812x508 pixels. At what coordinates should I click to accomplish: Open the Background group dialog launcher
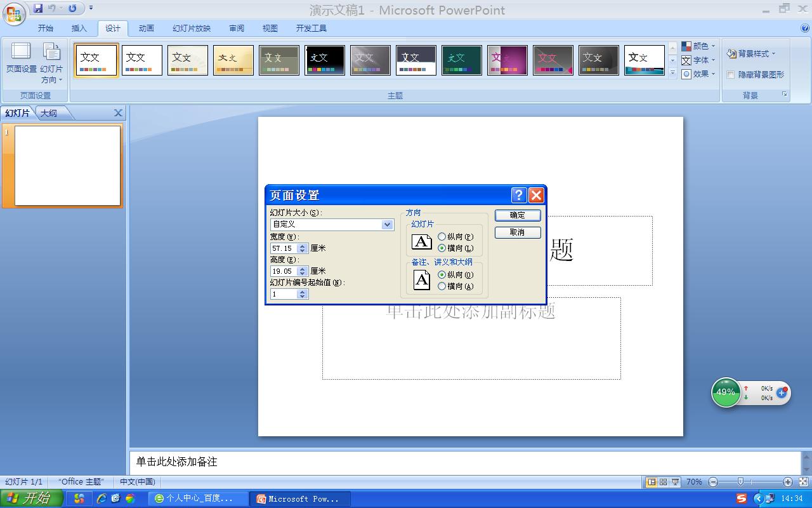point(785,95)
